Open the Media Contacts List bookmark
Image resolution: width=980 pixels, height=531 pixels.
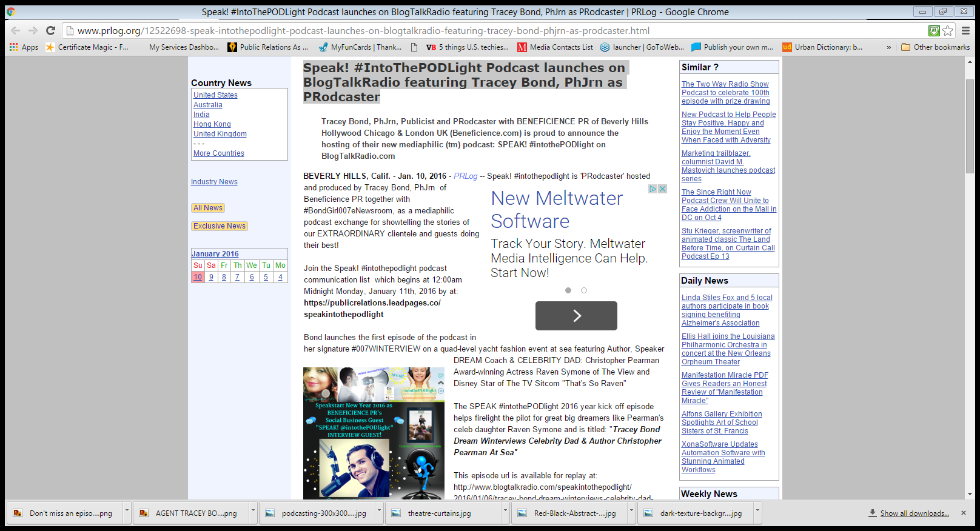click(x=555, y=47)
